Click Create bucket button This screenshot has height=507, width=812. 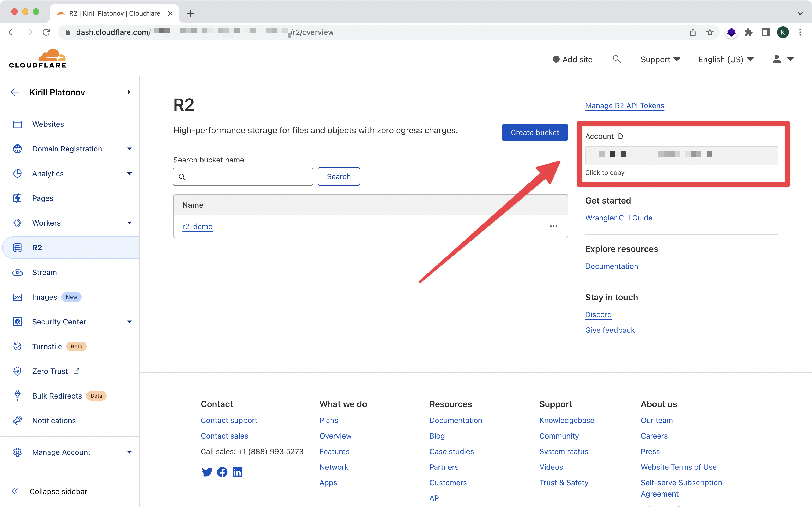pos(535,132)
